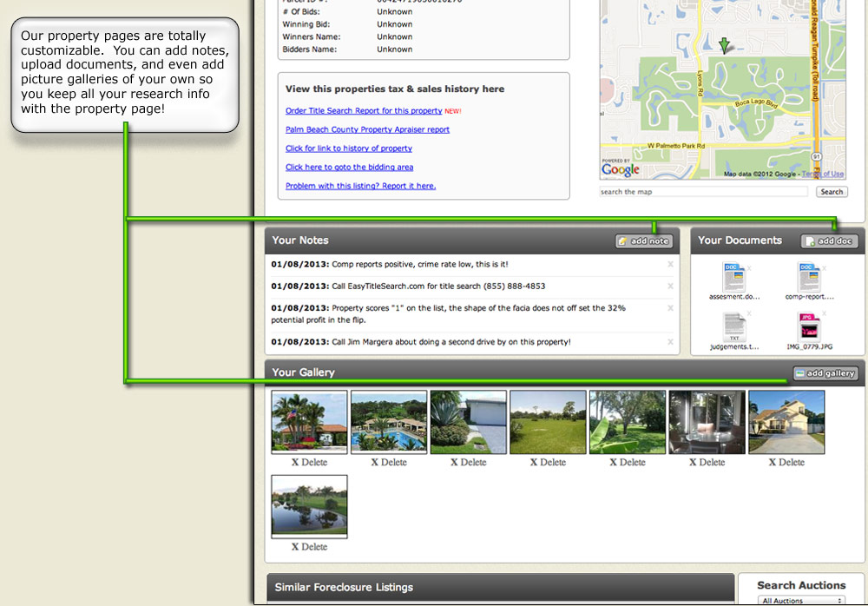Click the green map marker arrow

point(724,45)
